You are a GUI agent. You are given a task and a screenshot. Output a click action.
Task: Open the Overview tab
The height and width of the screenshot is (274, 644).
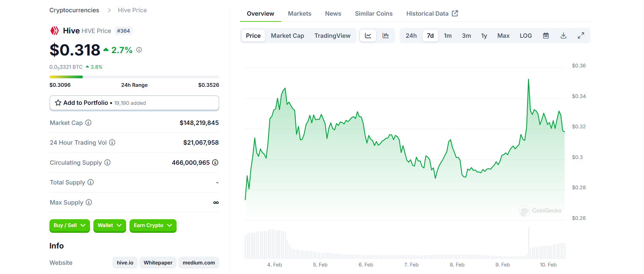point(260,14)
